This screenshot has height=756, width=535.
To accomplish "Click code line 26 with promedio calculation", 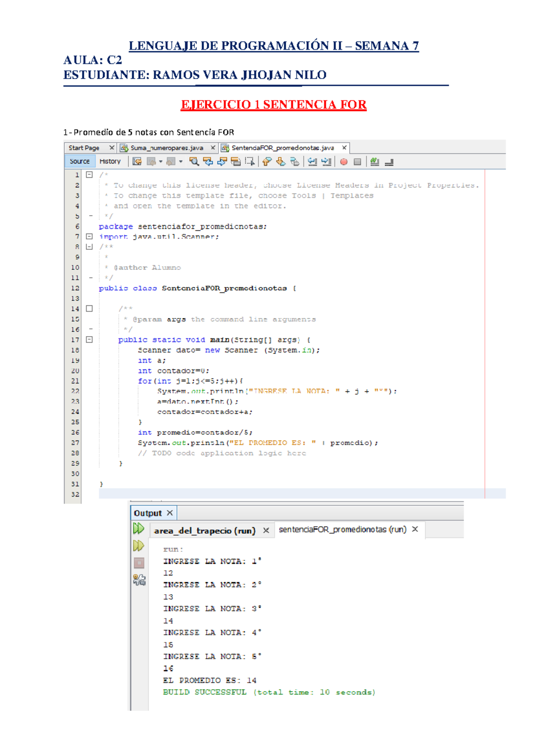I will (195, 432).
